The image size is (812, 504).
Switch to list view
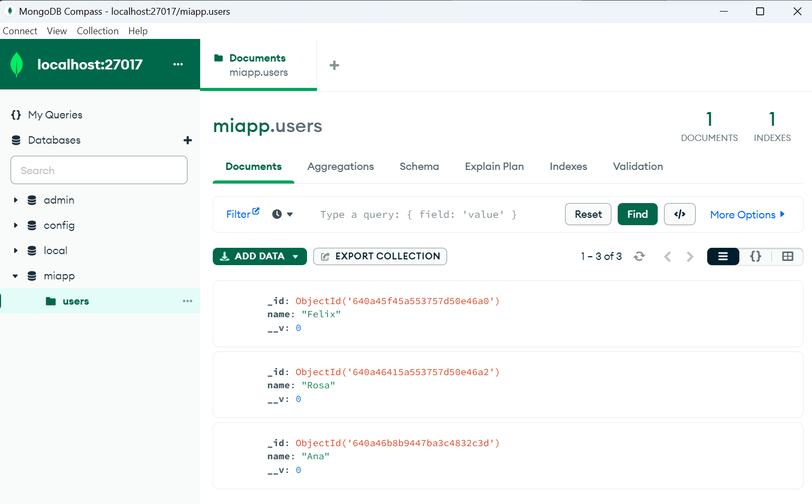[723, 256]
